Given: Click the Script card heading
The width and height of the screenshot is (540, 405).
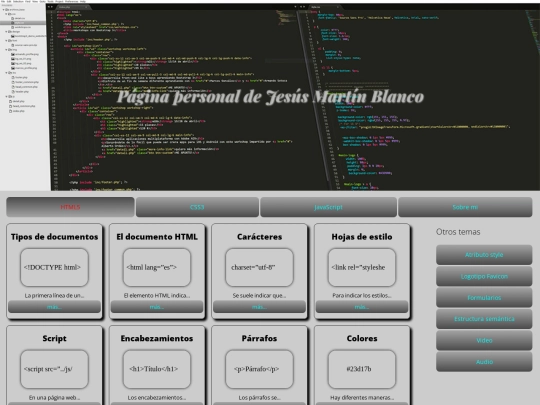Looking at the screenshot, I should (54, 339).
